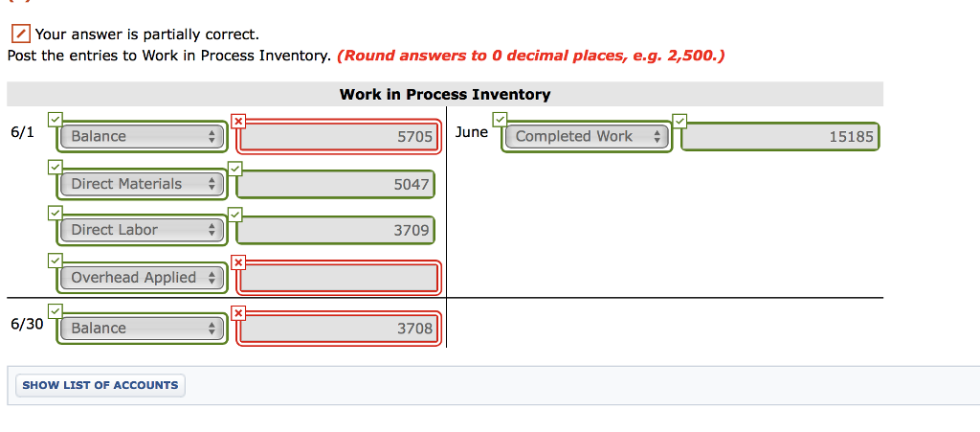Image resolution: width=980 pixels, height=432 pixels.
Task: Click the 15185 completed work field
Action: point(780,136)
